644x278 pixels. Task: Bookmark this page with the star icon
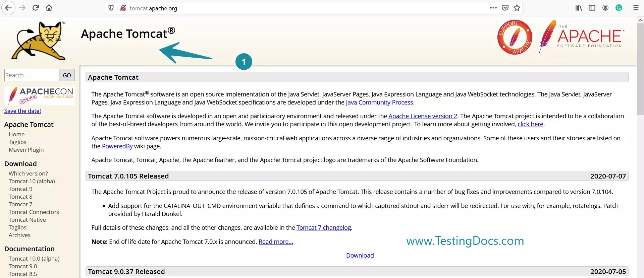517,8
